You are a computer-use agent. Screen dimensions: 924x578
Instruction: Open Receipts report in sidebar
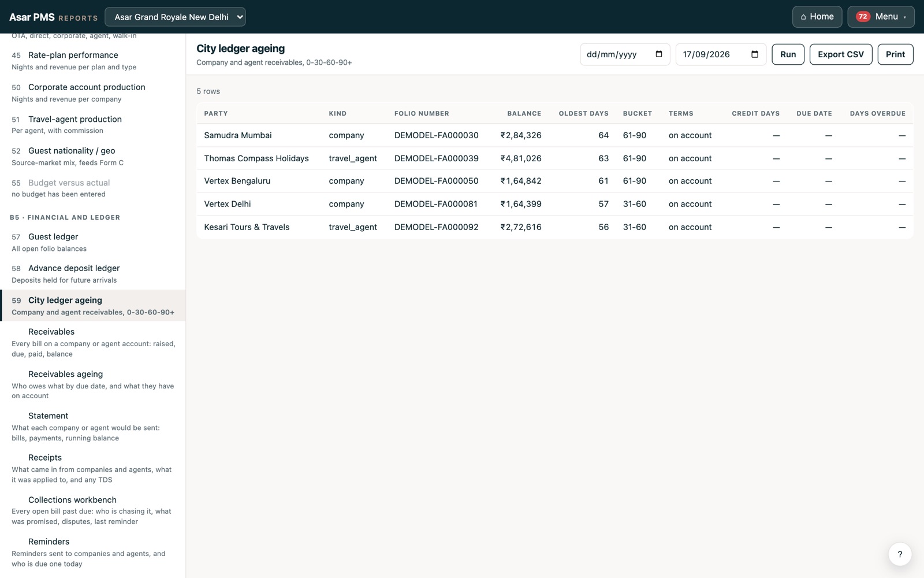pos(93,468)
